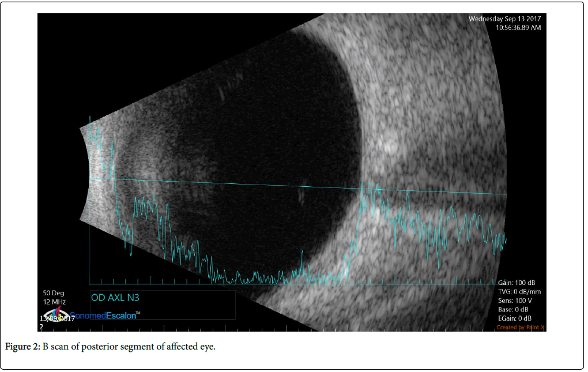Click the cyan A-scan waveform baseline

[x=288, y=284]
